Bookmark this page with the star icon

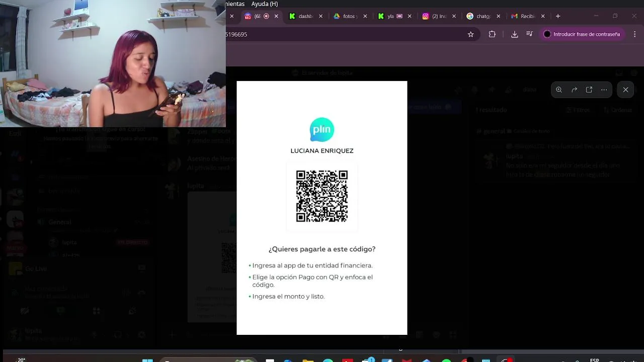(x=471, y=34)
